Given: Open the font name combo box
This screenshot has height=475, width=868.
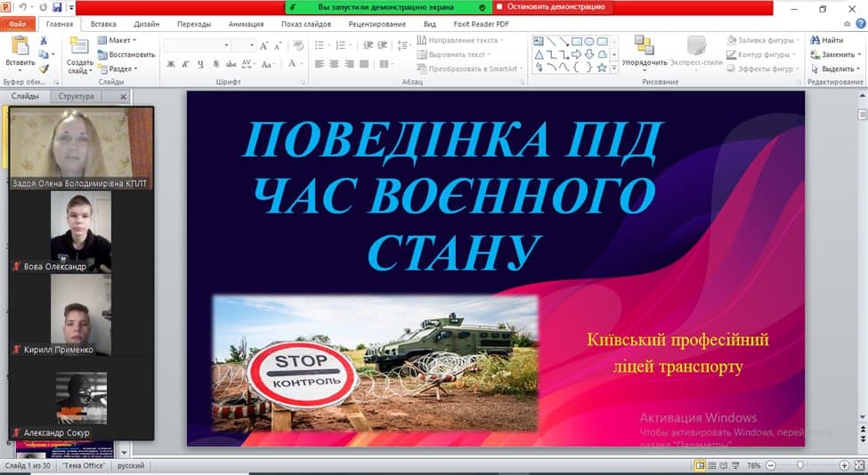Looking at the screenshot, I should [x=197, y=45].
